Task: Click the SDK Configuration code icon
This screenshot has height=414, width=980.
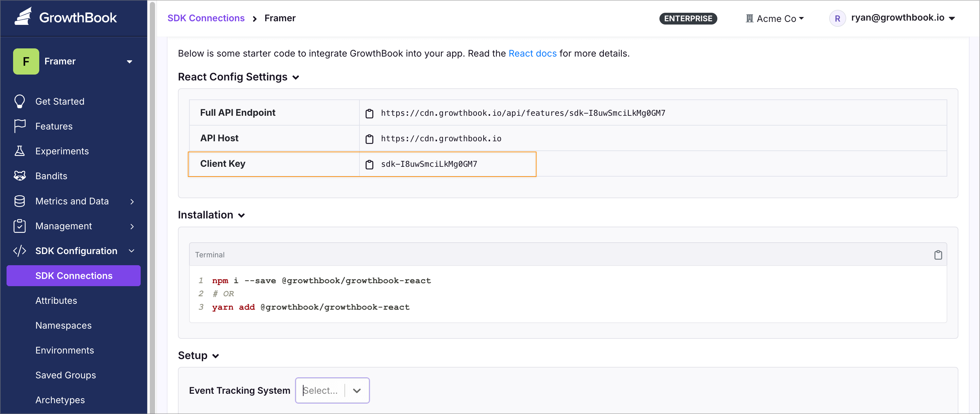Action: (20, 251)
